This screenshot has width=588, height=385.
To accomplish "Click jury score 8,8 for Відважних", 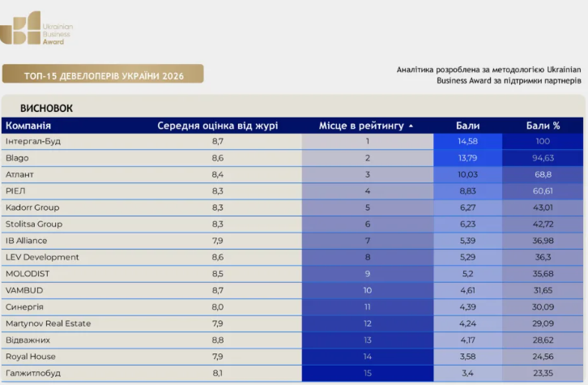I will (218, 340).
